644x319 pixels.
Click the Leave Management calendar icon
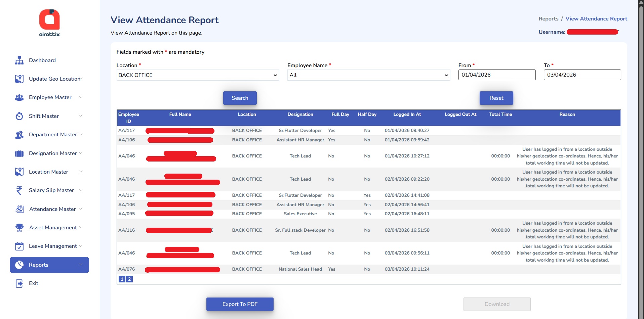tap(19, 246)
